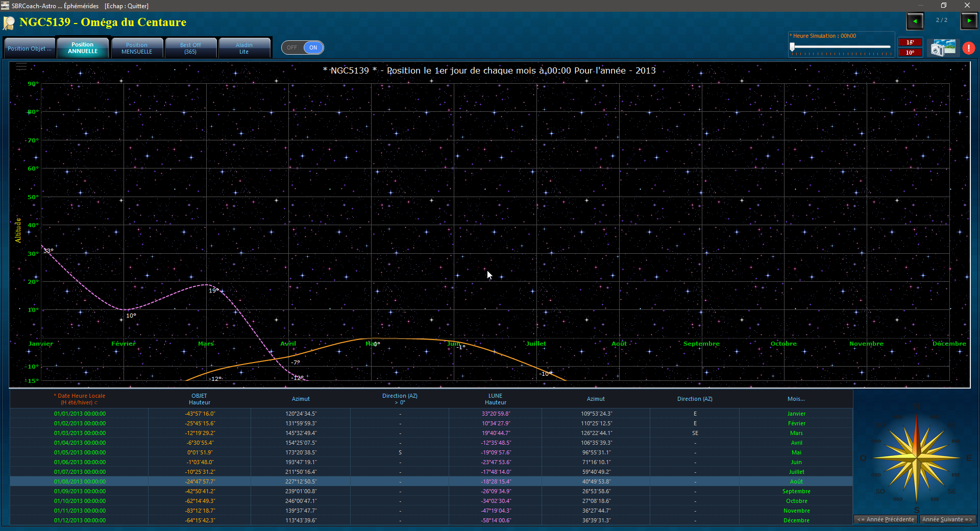980x531 pixels.
Task: Select the 01/09/2013 00:00:00 row
Action: click(x=431, y=491)
